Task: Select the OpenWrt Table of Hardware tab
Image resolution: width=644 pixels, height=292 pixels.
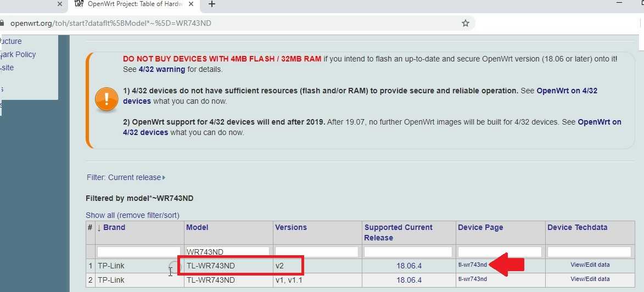Action: (135, 4)
